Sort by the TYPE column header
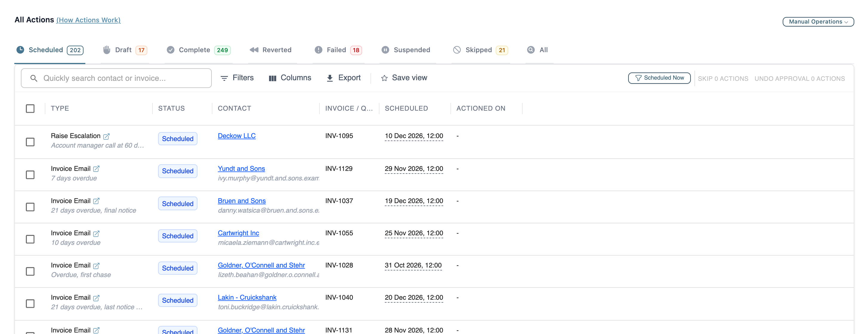 pos(60,109)
